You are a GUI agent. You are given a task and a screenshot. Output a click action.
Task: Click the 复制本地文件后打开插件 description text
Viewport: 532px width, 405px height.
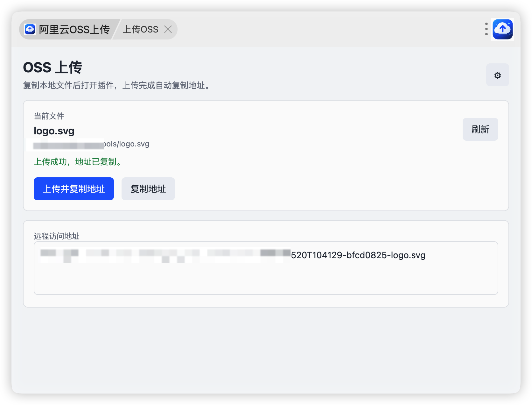[117, 85]
